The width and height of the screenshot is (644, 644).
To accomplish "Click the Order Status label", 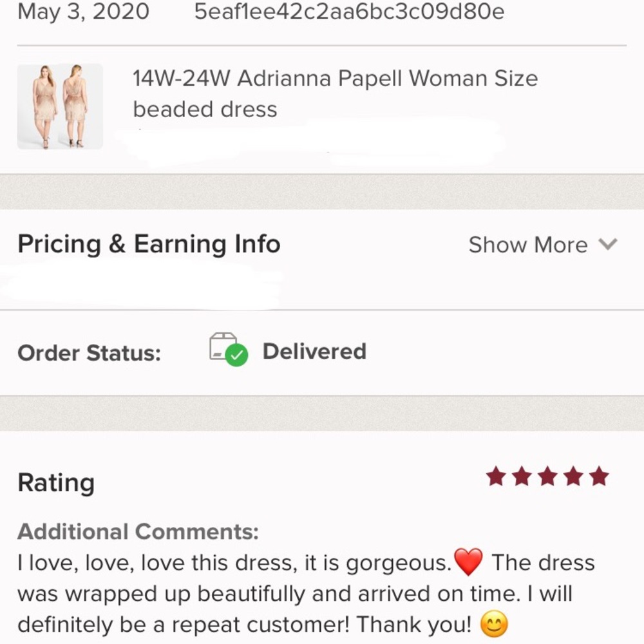I will tap(89, 353).
